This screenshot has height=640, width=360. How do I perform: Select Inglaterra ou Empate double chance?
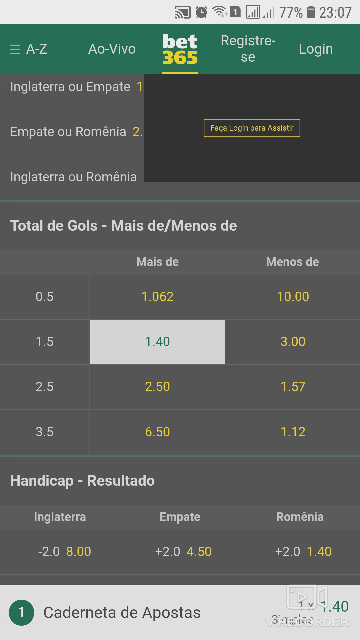pos(72,87)
